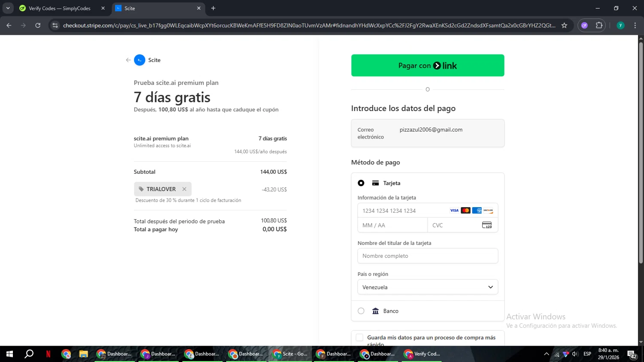Switch to the Scite - Go... taskbar window
This screenshot has height=362, width=644.
[x=291, y=354]
